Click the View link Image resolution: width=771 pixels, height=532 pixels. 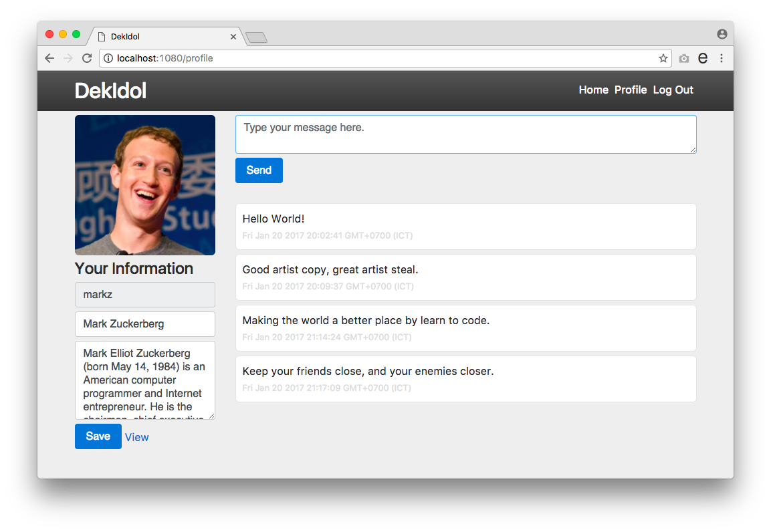tap(136, 437)
